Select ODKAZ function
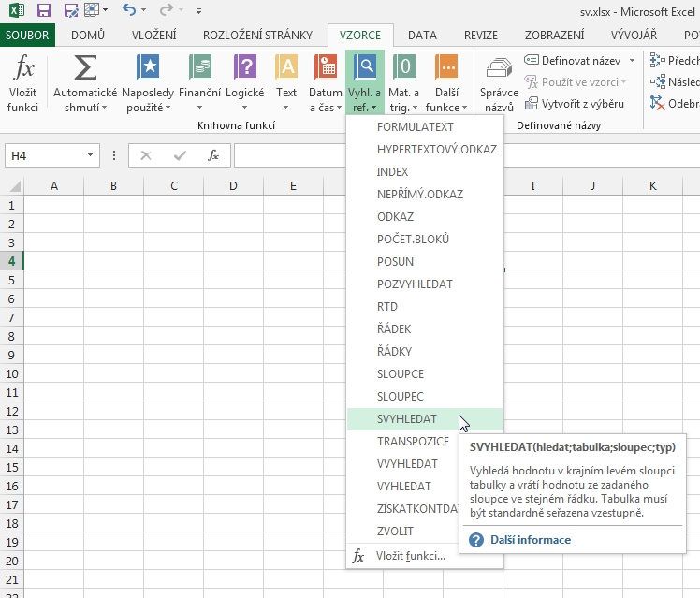Viewport: 700px width, 598px height. point(425,217)
